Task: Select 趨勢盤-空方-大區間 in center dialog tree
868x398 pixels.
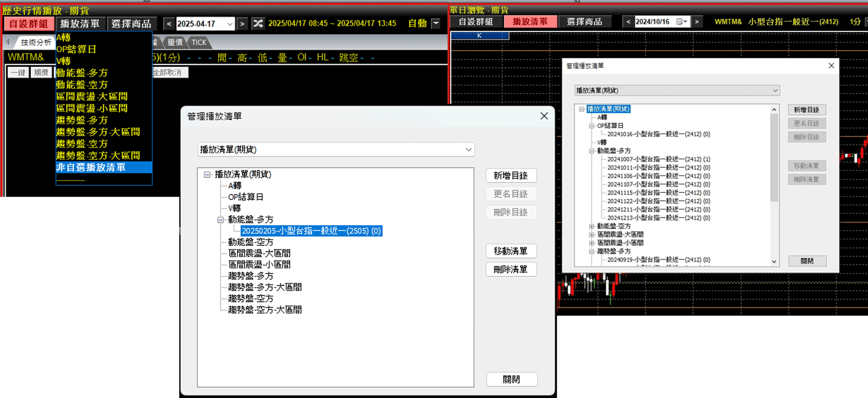Action: [x=264, y=310]
